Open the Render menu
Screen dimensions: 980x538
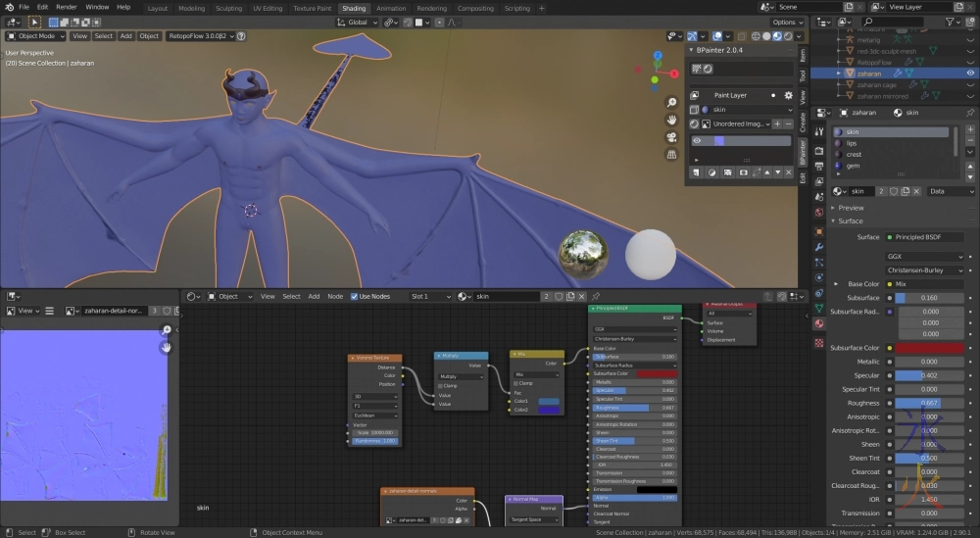[x=67, y=7]
